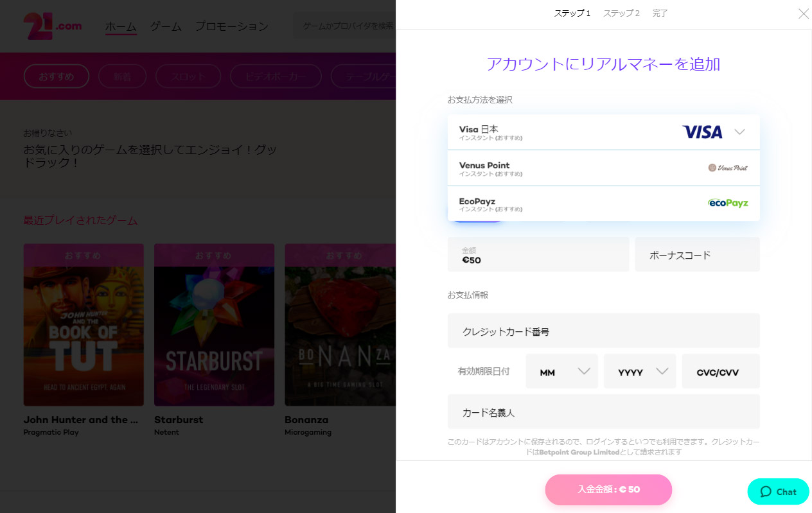The image size is (812, 513).
Task: Click the クレジットカード番号 field
Action: [x=603, y=331]
